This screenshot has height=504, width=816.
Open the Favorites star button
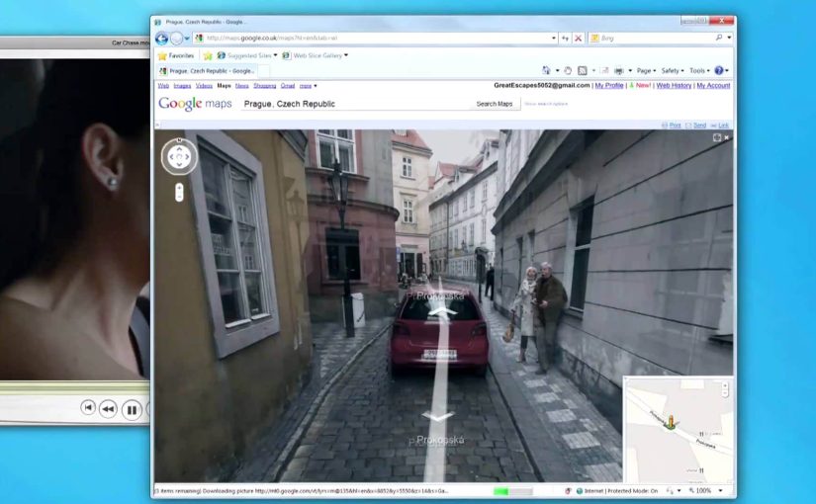(x=176, y=55)
